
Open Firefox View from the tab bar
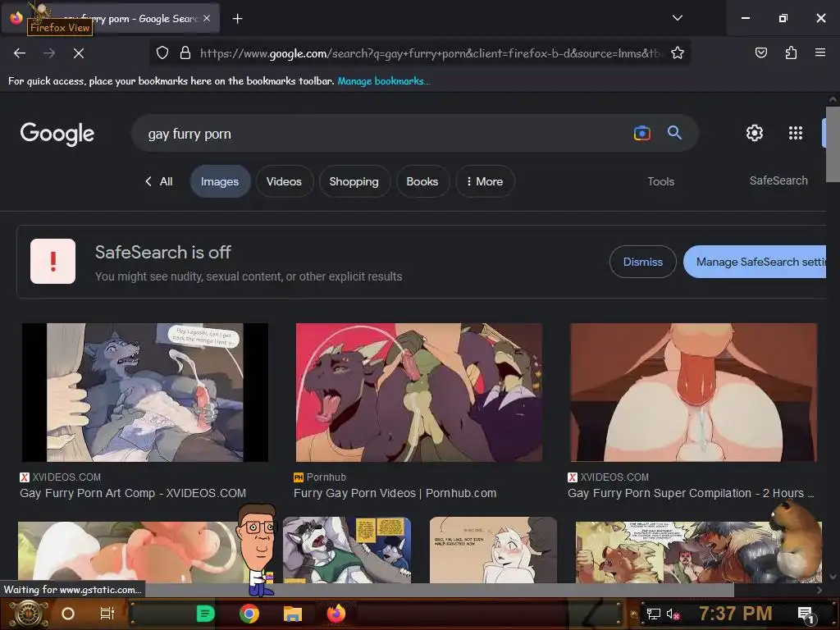(x=16, y=18)
